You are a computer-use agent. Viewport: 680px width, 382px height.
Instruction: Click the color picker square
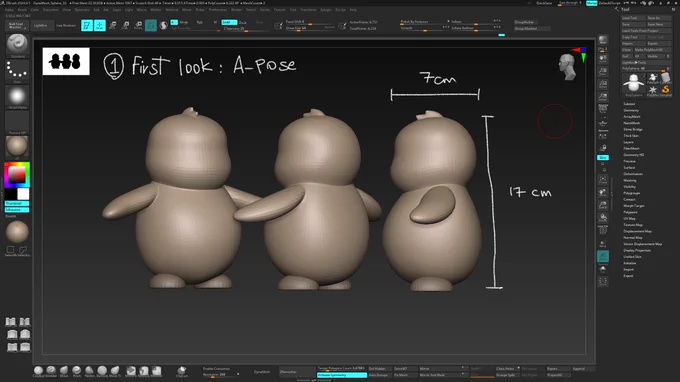17,175
